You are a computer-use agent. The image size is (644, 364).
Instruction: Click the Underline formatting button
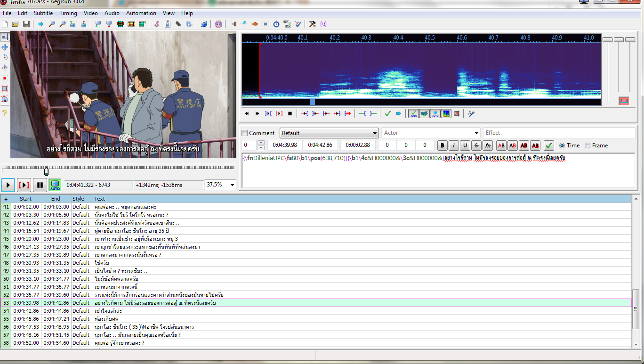[x=465, y=146]
